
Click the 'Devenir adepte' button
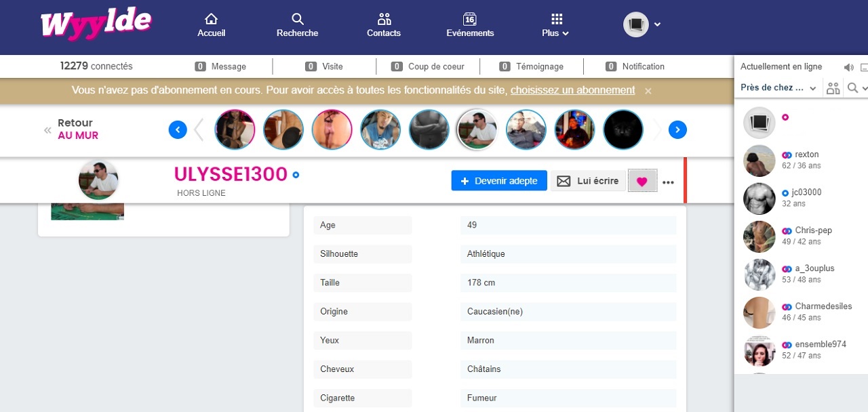coord(499,181)
